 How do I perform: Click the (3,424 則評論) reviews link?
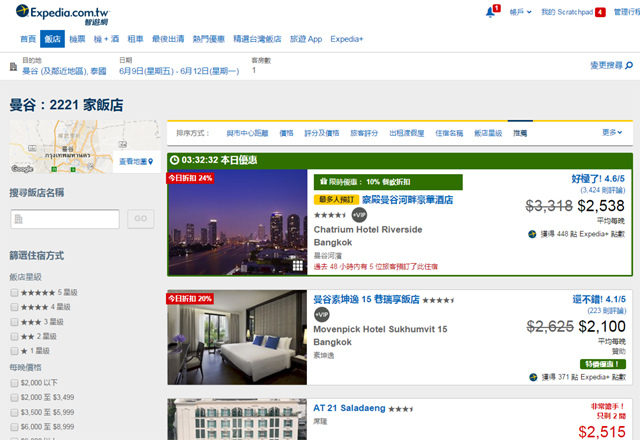[602, 190]
